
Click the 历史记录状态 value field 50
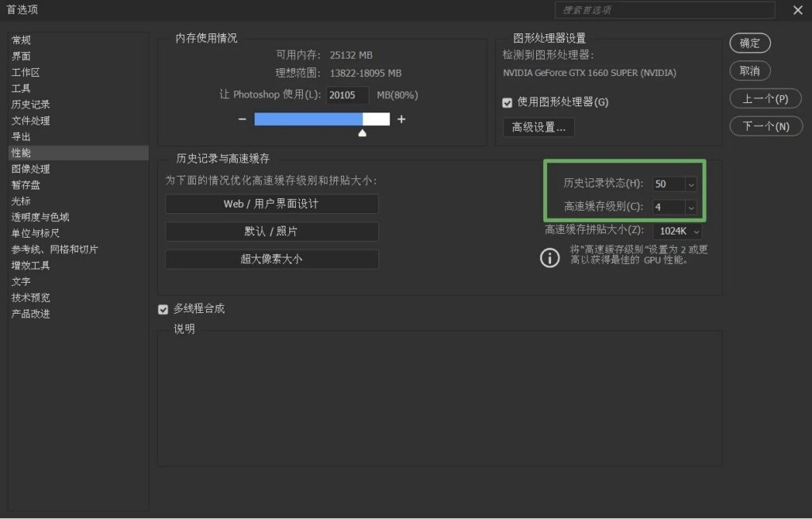coord(669,184)
